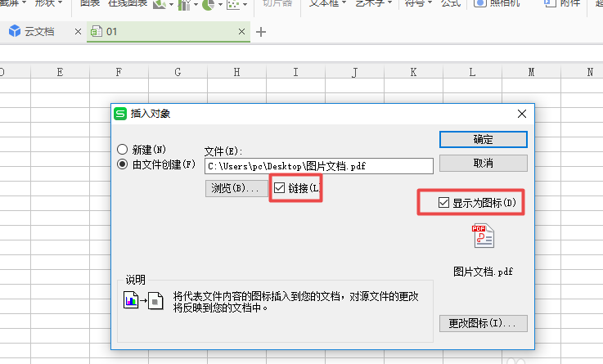Open the 文本框 text box dropdown
This screenshot has width=603, height=364.
[x=327, y=3]
